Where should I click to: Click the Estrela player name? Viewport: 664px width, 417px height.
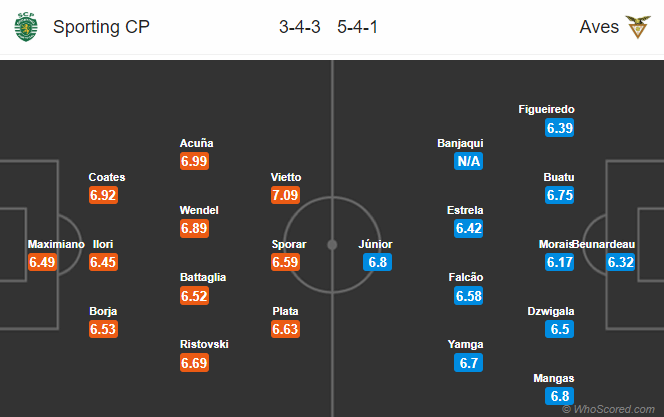465,210
